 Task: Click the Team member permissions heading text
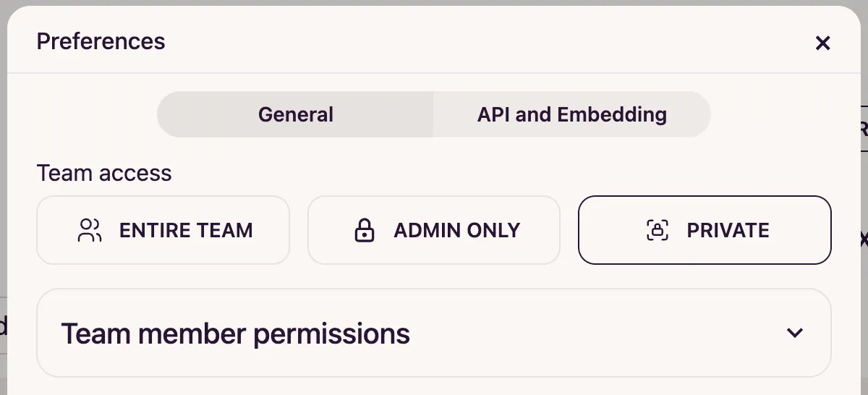click(x=235, y=334)
